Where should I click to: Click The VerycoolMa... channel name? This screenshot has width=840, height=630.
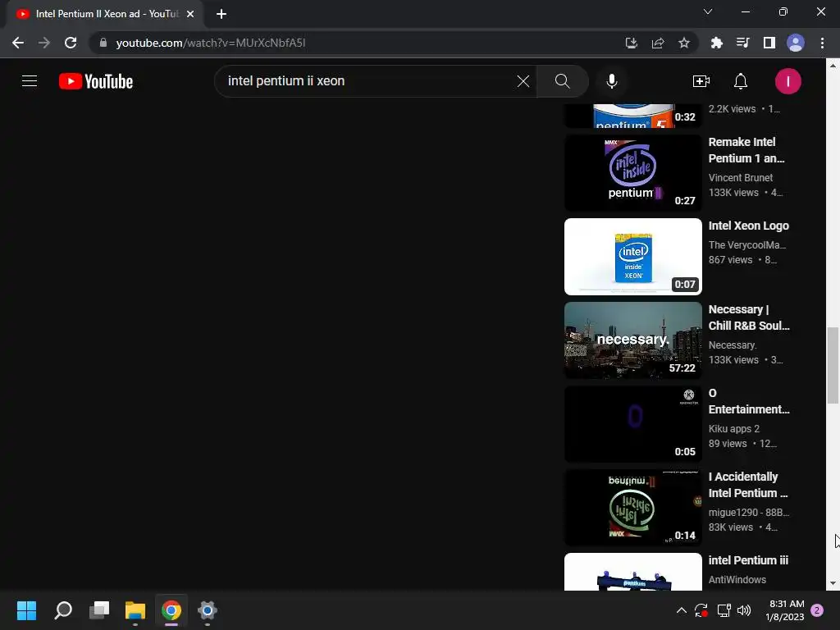[746, 244]
